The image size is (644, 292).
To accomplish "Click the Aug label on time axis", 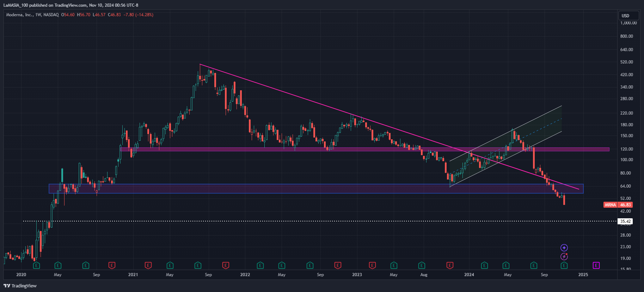I will [x=424, y=275].
